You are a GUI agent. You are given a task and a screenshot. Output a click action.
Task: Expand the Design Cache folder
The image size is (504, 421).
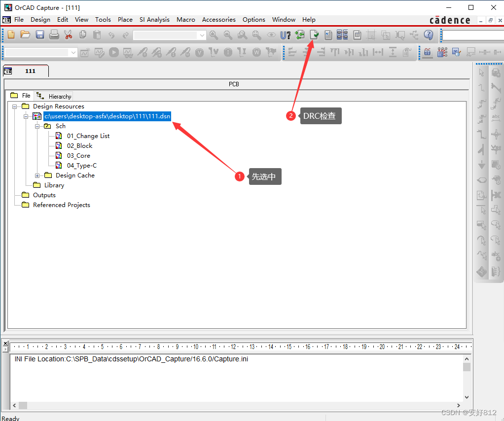37,175
